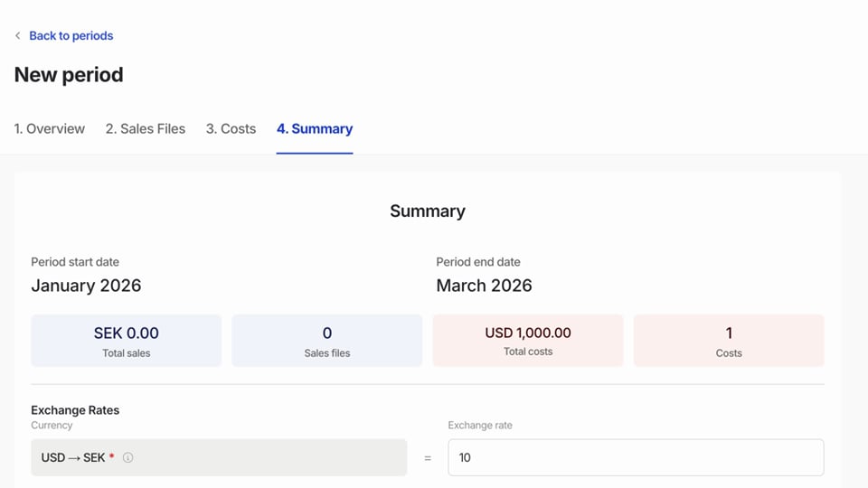Click the Period start date label
Screen dimensions: 868x488
click(x=75, y=262)
